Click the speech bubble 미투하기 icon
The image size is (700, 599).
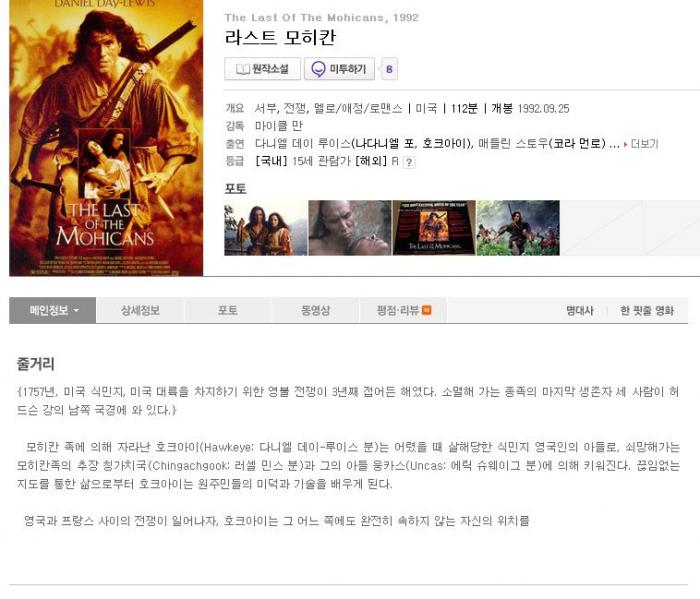(318, 69)
